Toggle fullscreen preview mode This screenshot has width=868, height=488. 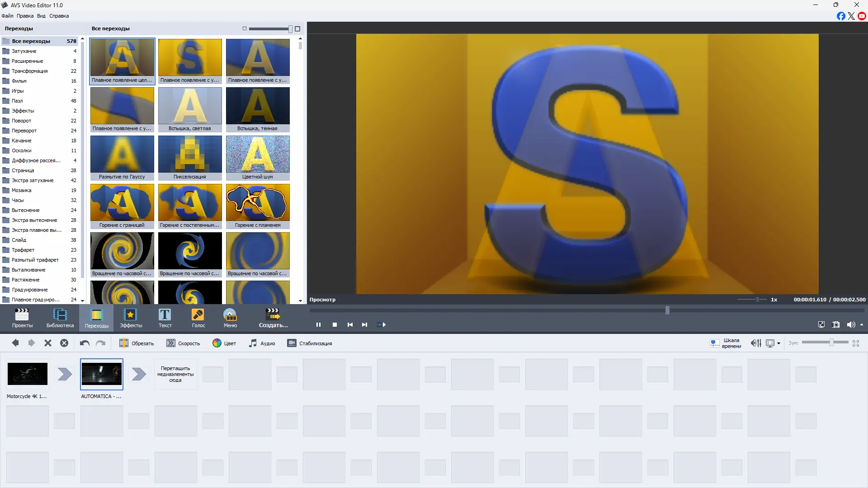[x=821, y=324]
